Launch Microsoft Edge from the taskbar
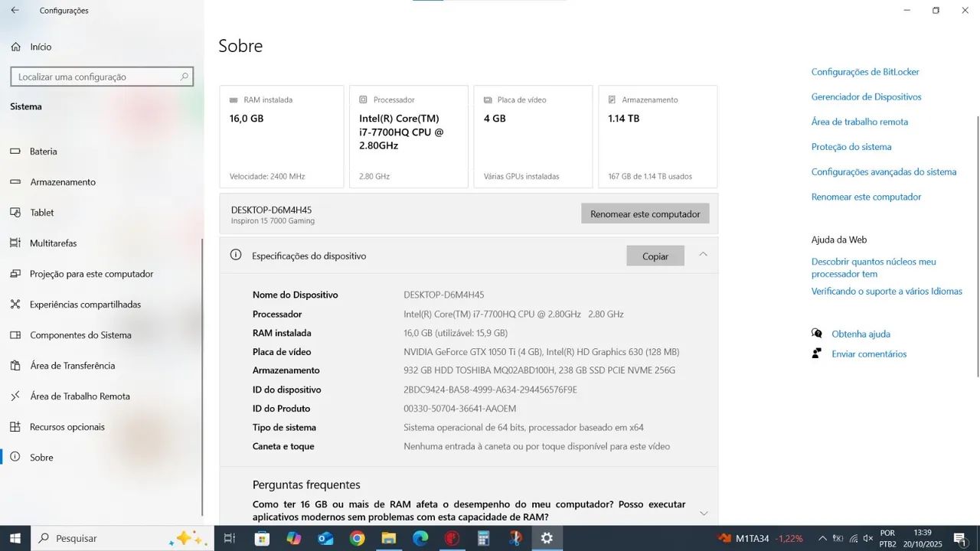The width and height of the screenshot is (980, 551). point(420,538)
